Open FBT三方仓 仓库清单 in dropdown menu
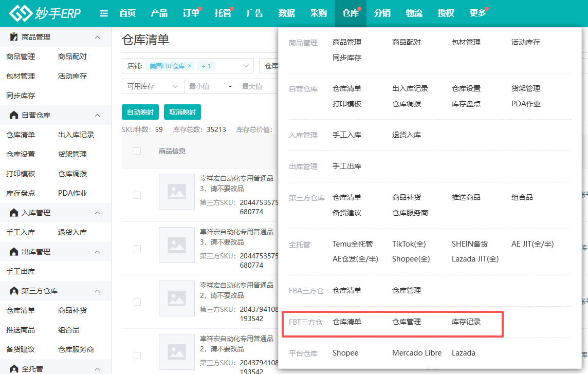The width and height of the screenshot is (588, 374). pos(347,322)
